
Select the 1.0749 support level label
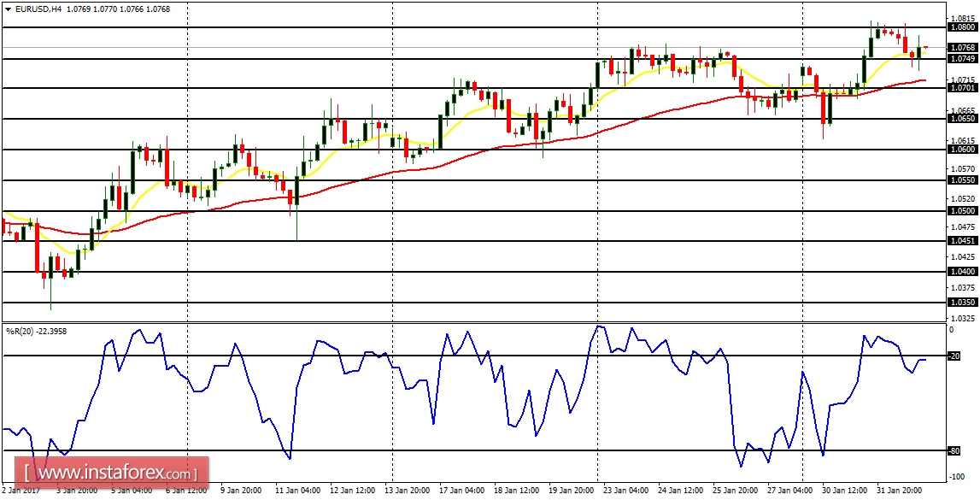point(961,57)
